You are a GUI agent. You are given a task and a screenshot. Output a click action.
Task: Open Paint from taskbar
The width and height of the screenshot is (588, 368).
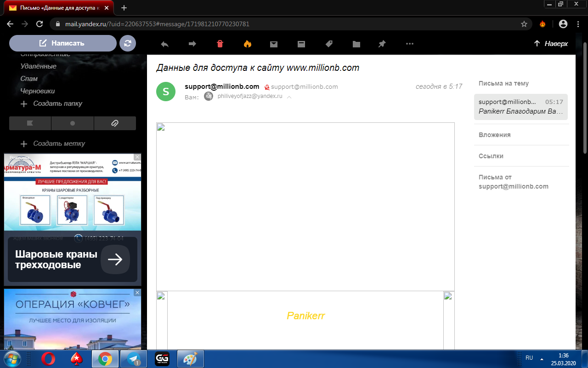(x=190, y=358)
